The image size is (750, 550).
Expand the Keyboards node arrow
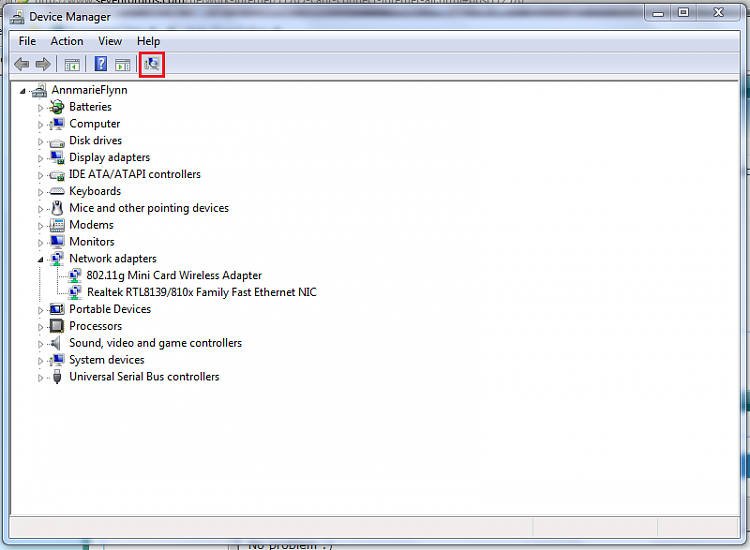(x=40, y=192)
